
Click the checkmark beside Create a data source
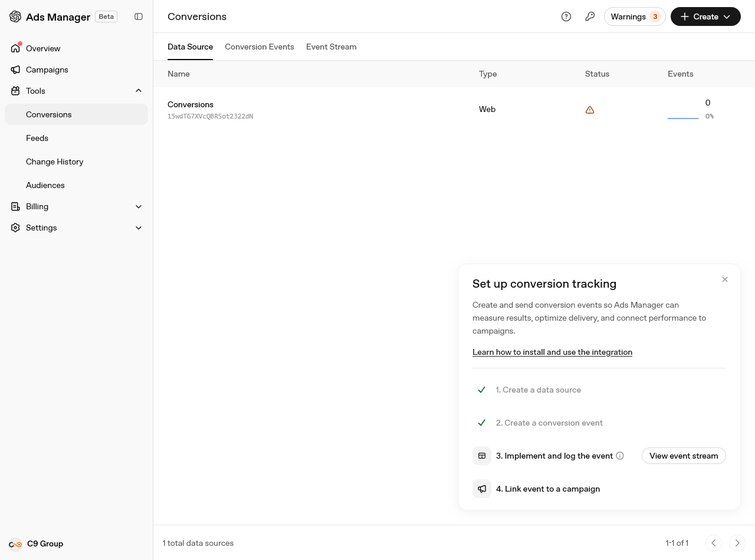click(x=482, y=390)
